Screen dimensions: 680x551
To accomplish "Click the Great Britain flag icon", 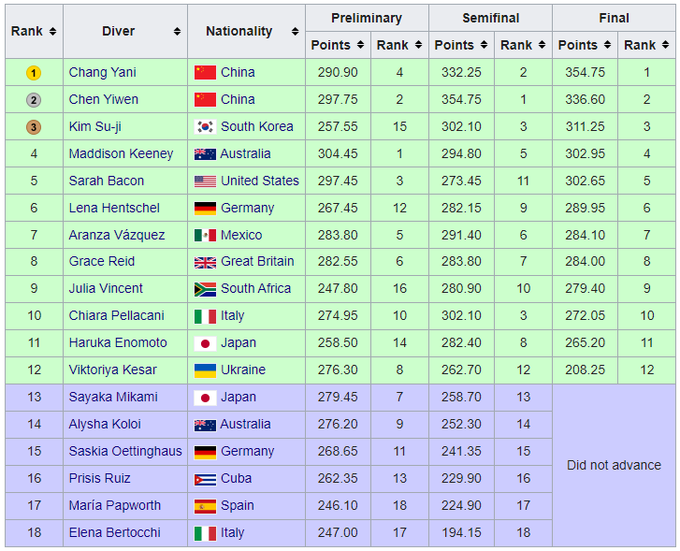I will 205,262.
